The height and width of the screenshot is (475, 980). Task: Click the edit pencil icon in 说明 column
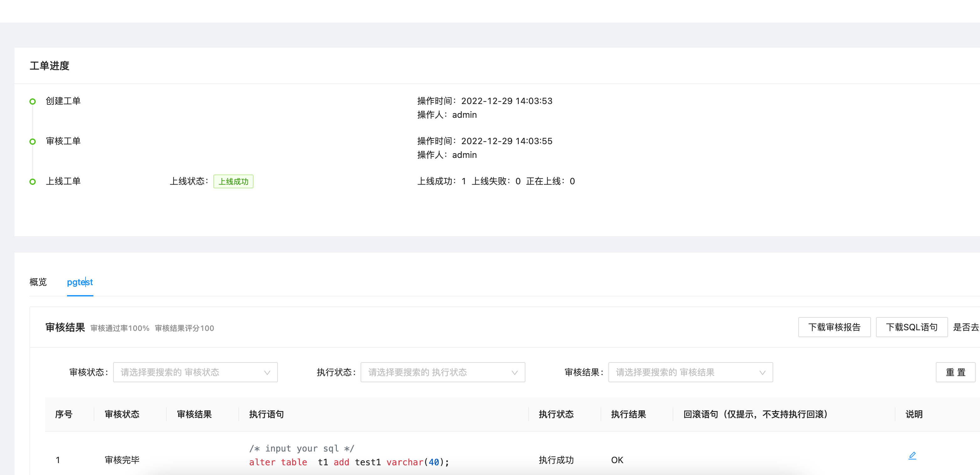913,455
